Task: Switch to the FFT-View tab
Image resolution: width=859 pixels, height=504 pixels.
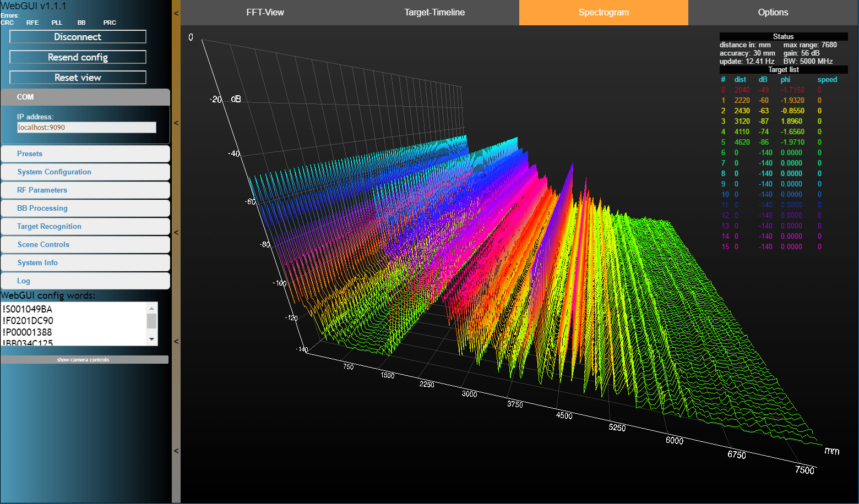Action: tap(266, 12)
